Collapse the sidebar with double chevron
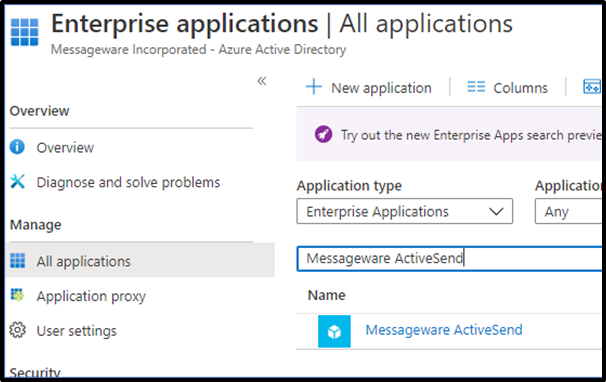 (262, 81)
